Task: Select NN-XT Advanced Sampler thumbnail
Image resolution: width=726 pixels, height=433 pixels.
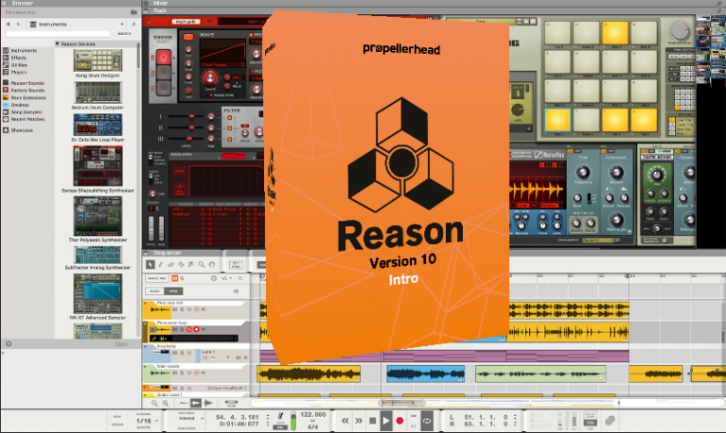Action: tap(98, 294)
